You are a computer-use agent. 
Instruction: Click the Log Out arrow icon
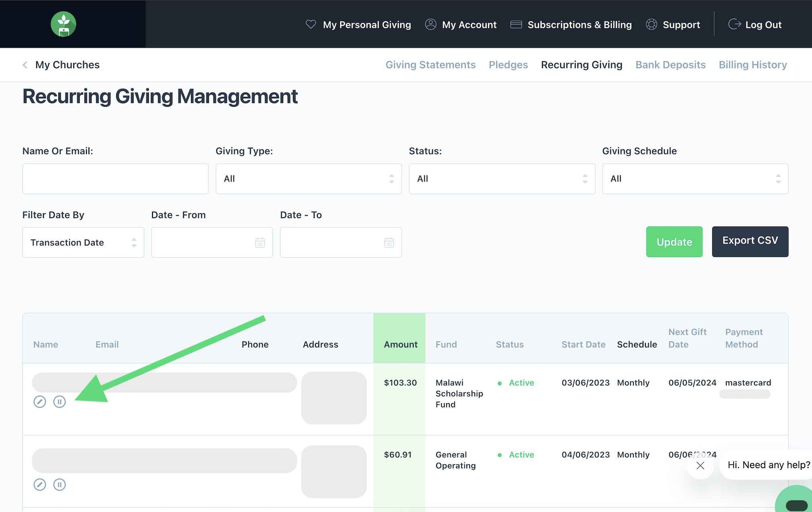click(734, 24)
